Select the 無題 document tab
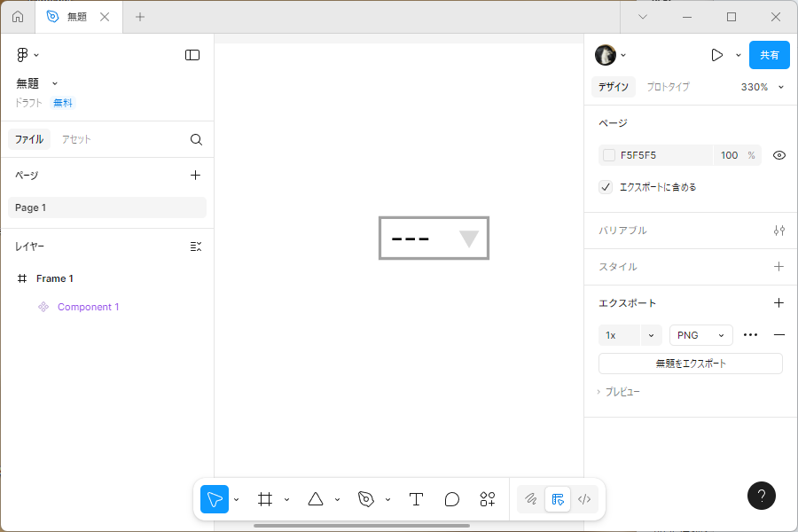798x532 pixels. [x=76, y=17]
